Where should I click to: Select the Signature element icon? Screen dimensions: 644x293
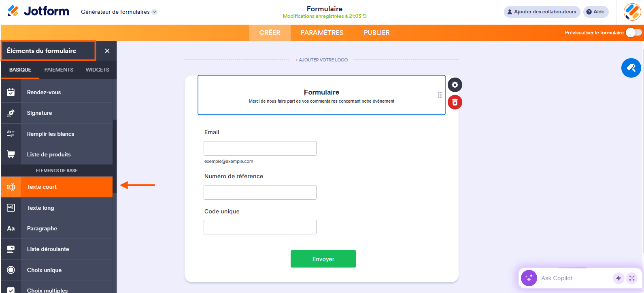coord(11,113)
